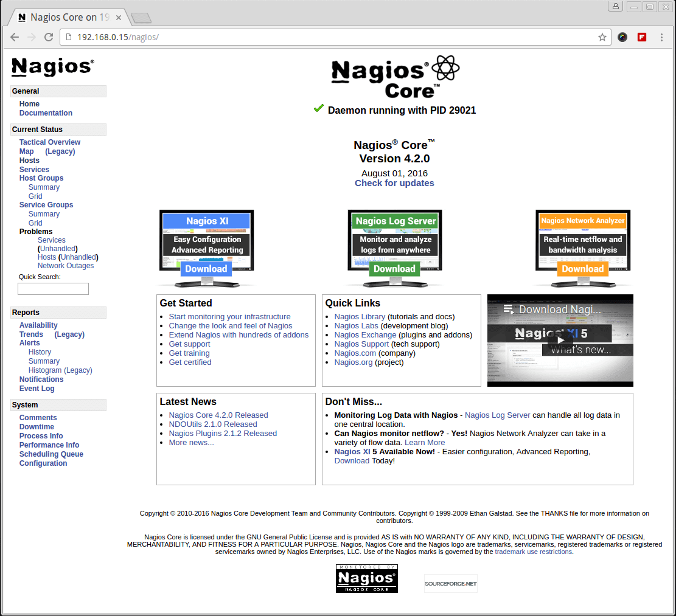Open Alerts History

40,352
